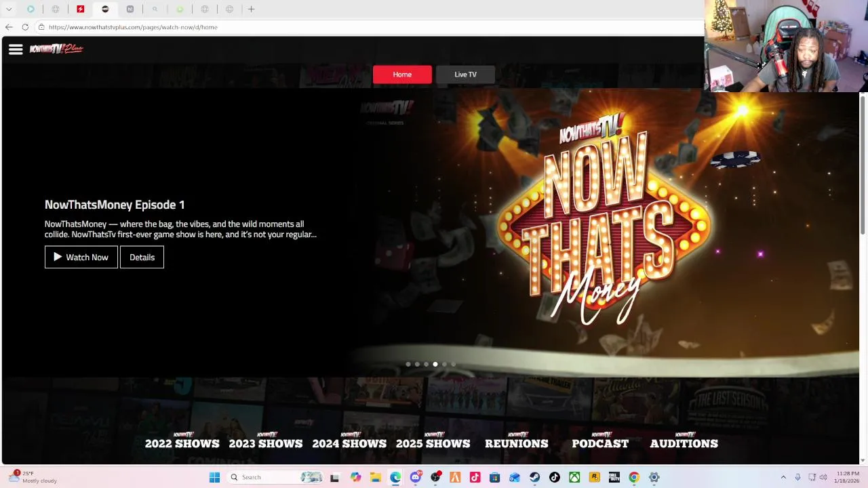Viewport: 868px width, 488px height.
Task: Open the pink TikTok-style taskbar app
Action: point(475,477)
